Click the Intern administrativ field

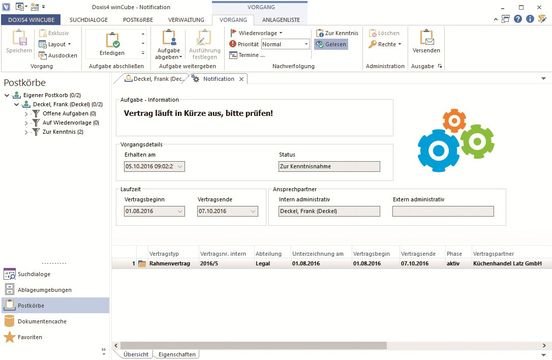tap(329, 211)
